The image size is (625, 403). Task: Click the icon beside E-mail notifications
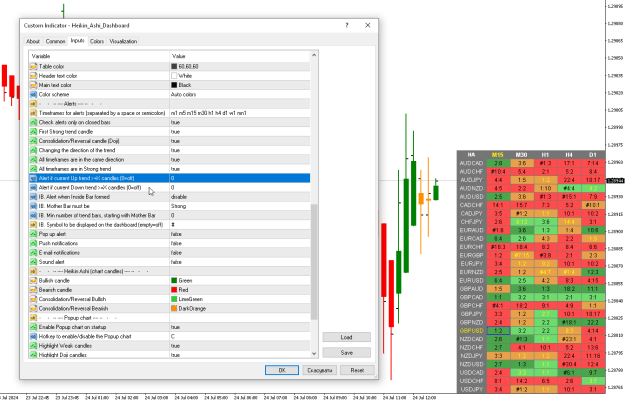pos(33,253)
